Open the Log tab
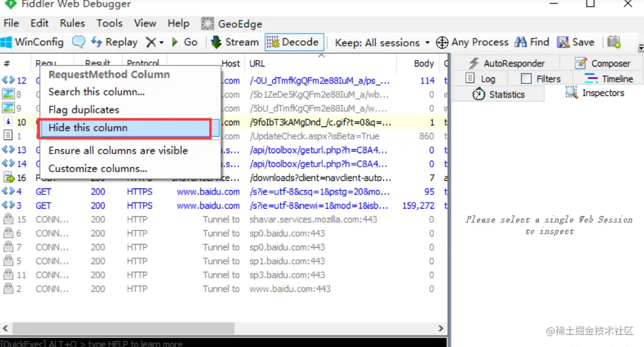 click(x=481, y=78)
